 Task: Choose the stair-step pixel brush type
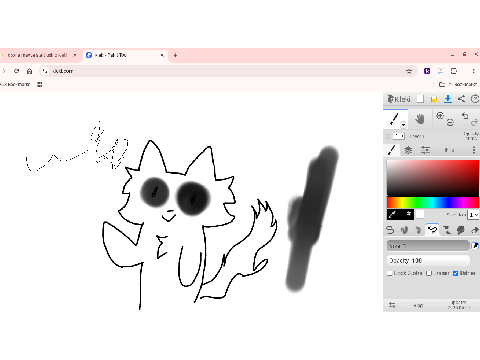[x=447, y=230]
